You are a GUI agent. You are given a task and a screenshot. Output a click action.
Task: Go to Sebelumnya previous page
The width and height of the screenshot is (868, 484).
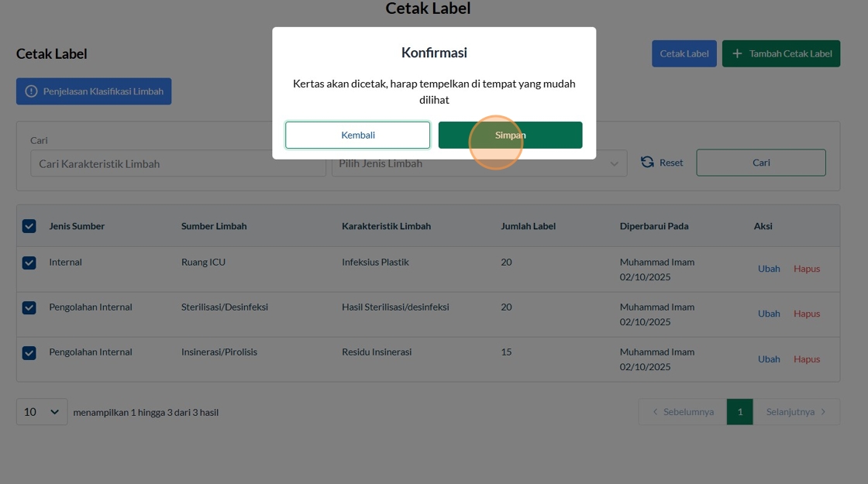pyautogui.click(x=683, y=412)
